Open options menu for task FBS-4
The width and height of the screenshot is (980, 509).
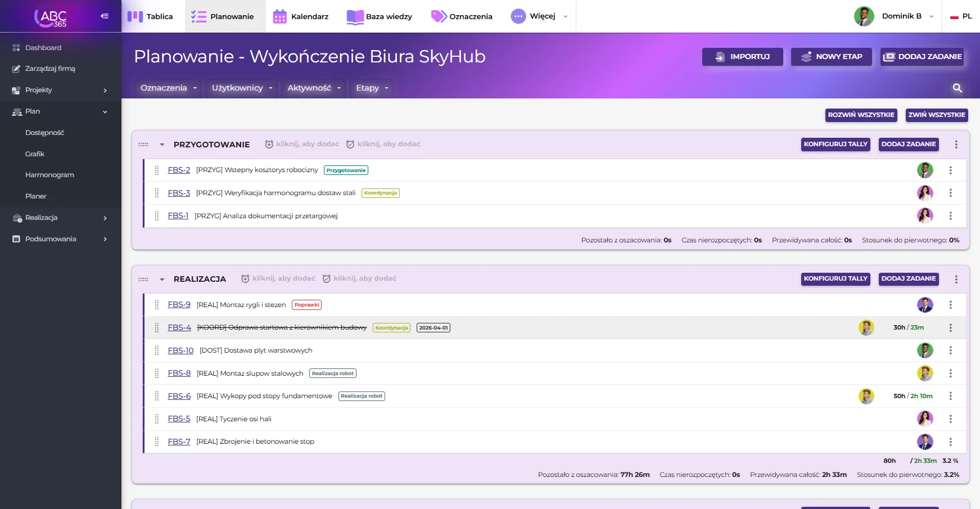(x=951, y=327)
